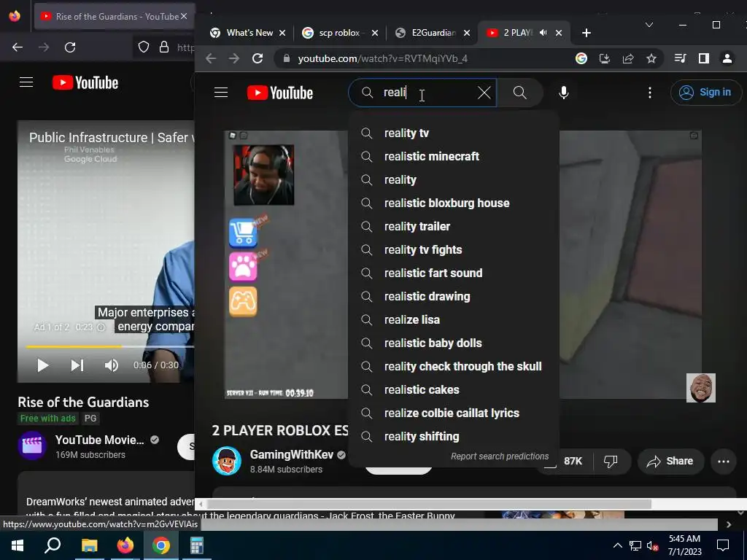Open the Firefox YouTube hamburger menu
The height and width of the screenshot is (560, 747).
coord(26,82)
